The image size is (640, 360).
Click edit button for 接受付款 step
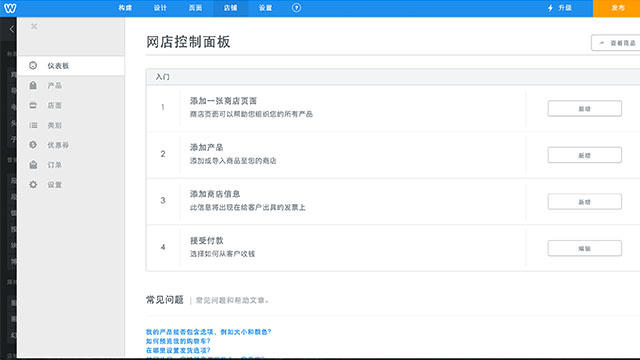[584, 248]
